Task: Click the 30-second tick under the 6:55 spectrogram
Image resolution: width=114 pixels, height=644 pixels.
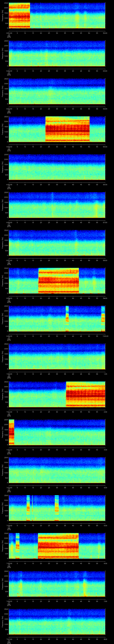Action: click(57, 184)
